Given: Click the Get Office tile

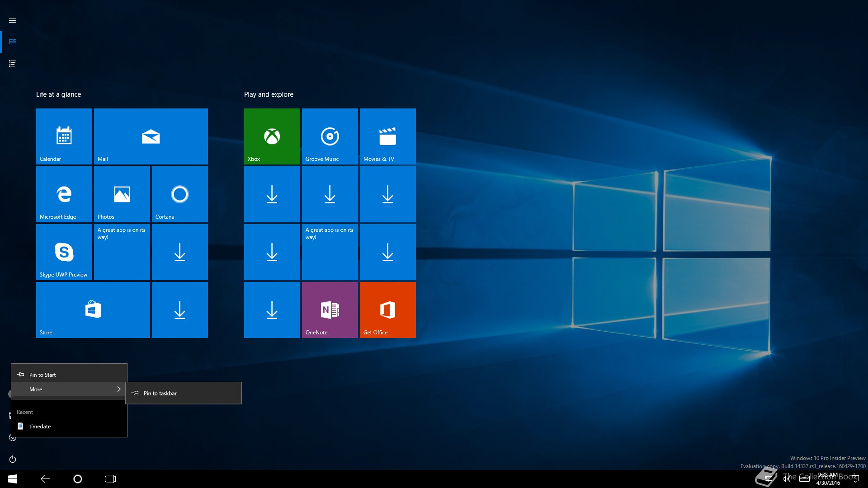Looking at the screenshot, I should click(388, 310).
